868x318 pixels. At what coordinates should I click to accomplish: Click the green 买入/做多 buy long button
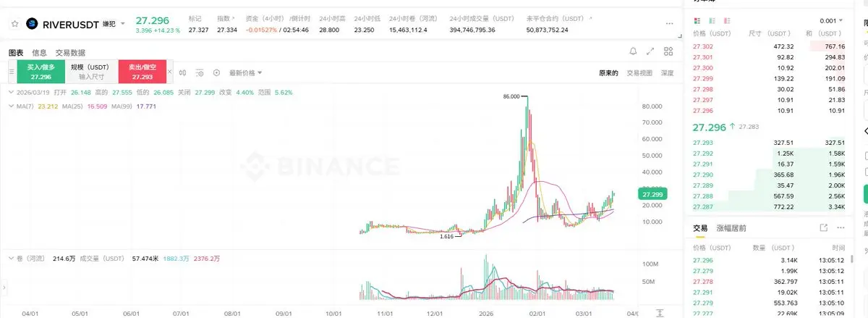(40, 72)
